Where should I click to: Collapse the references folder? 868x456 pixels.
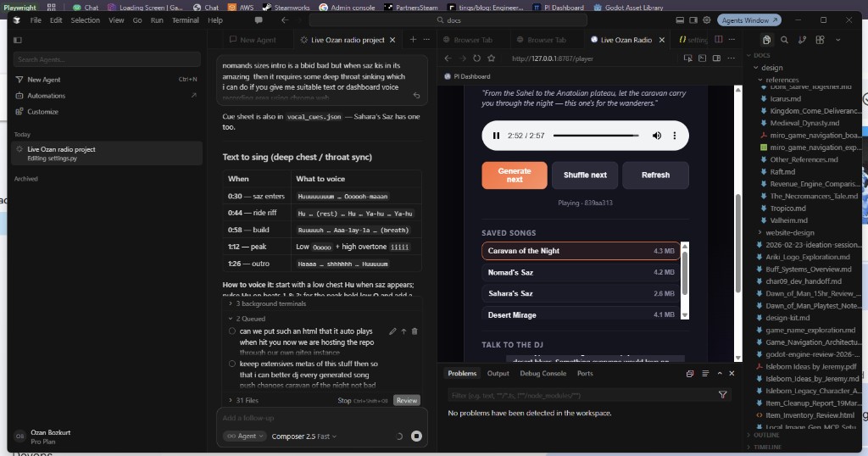(778, 80)
